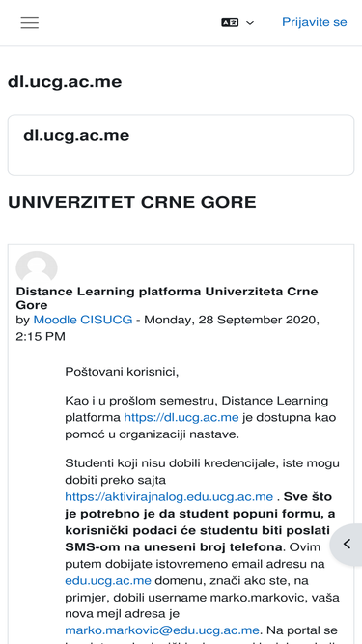The image size is (362, 644).
Task: Follow the https://dl.ucg.ac.me link
Action: (x=181, y=418)
